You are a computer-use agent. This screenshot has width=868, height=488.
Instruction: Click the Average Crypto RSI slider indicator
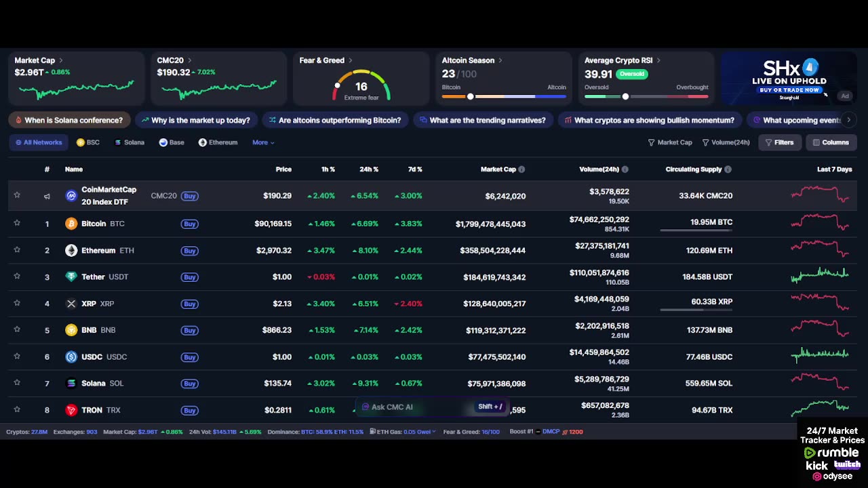pos(625,97)
